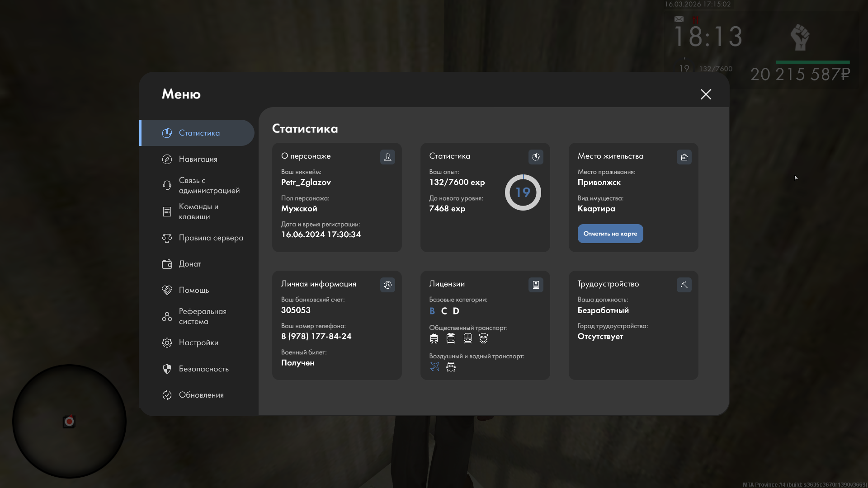Close the Меню window with X

click(706, 94)
